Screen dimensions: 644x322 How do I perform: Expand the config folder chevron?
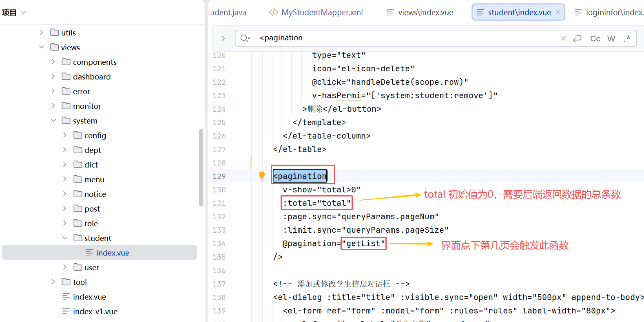64,135
